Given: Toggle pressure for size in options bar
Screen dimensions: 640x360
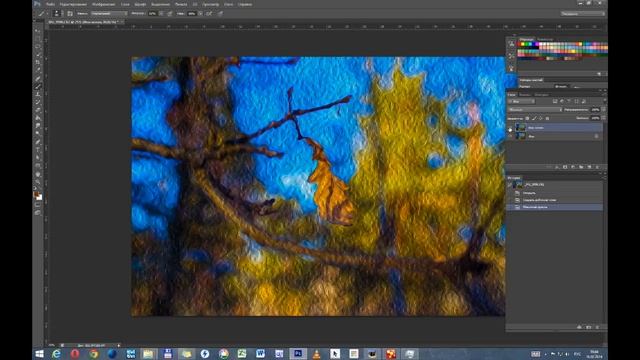Looking at the screenshot, I should pos(220,13).
